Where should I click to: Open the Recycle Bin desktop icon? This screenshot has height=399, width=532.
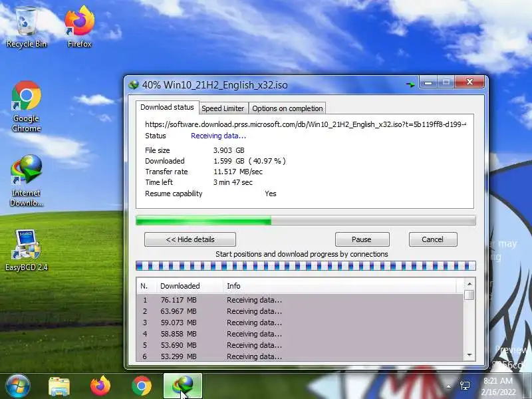coord(27,28)
